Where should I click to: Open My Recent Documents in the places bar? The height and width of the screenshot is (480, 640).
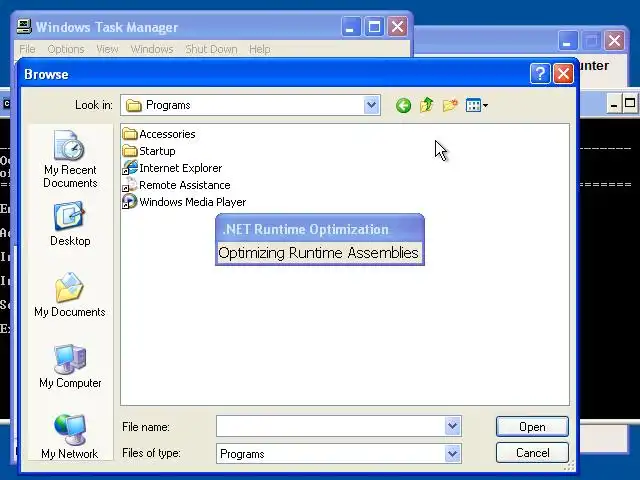[70, 159]
